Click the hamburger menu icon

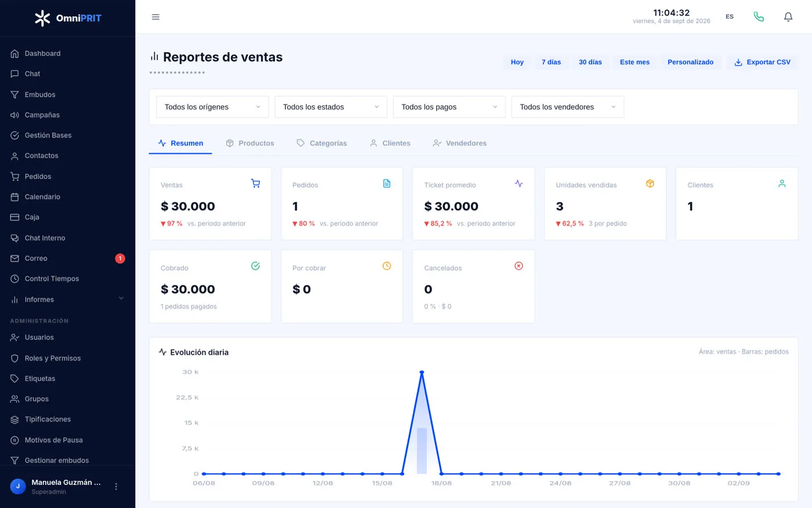(155, 17)
